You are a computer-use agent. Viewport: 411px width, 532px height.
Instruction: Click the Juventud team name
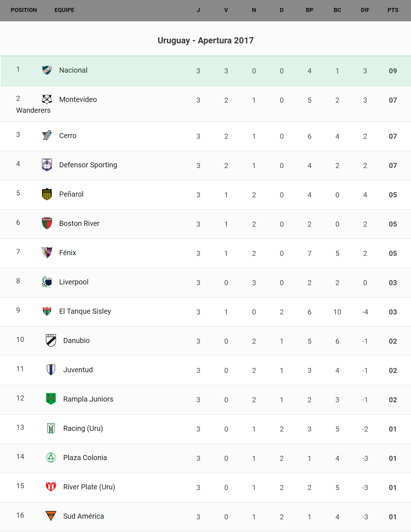78,370
